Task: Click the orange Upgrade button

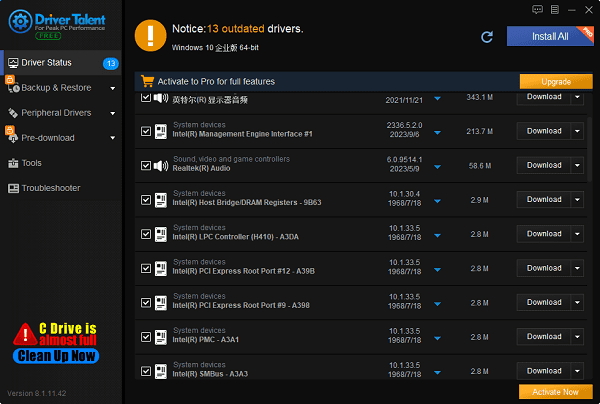Action: pyautogui.click(x=556, y=81)
